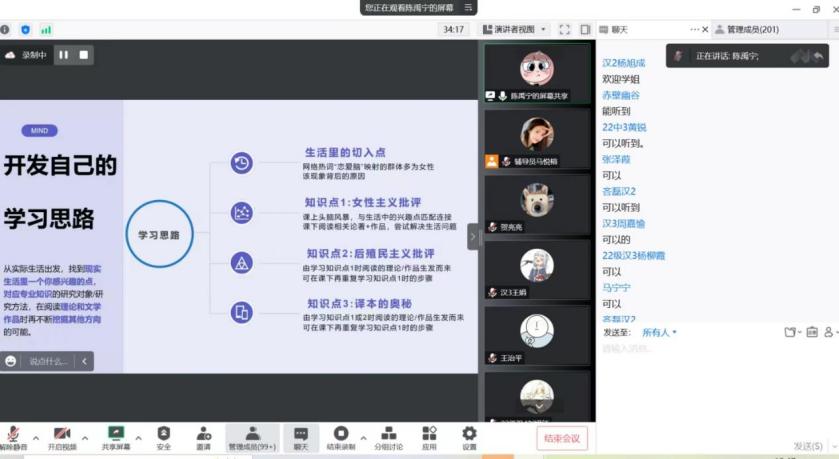Click the 正在讲话 speaker notification banner
This screenshot has width=839, height=459.
click(747, 56)
